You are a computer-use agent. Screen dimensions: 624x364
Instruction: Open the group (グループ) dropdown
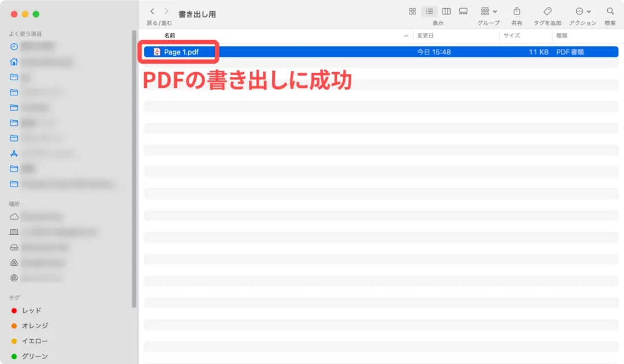click(x=488, y=12)
